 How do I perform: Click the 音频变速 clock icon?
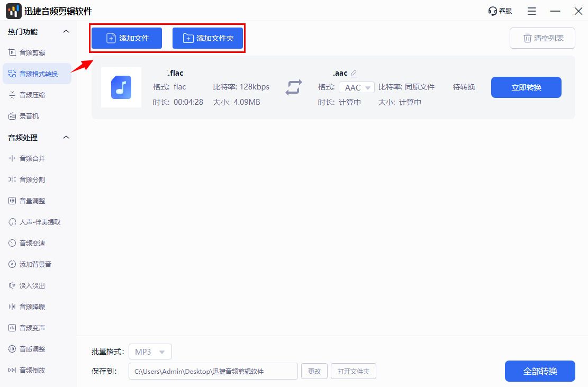pos(12,243)
